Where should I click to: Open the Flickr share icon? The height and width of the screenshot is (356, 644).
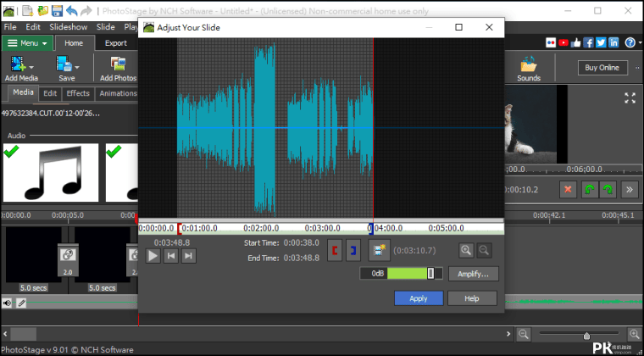coord(551,42)
